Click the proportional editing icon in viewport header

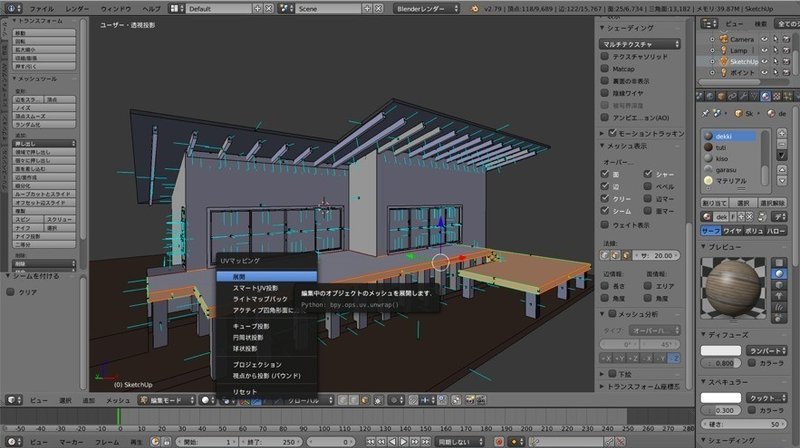[x=395, y=400]
